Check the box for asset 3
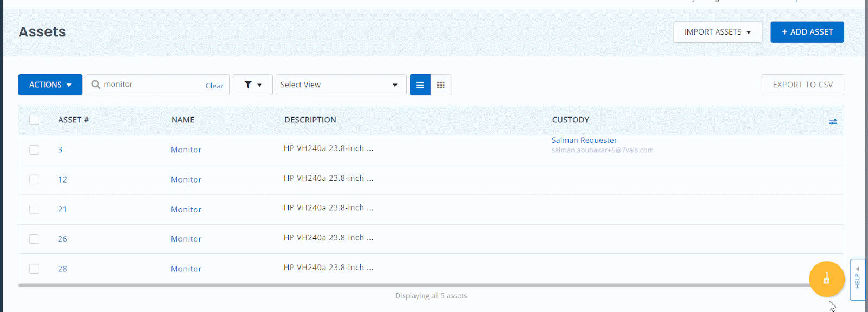 (34, 150)
